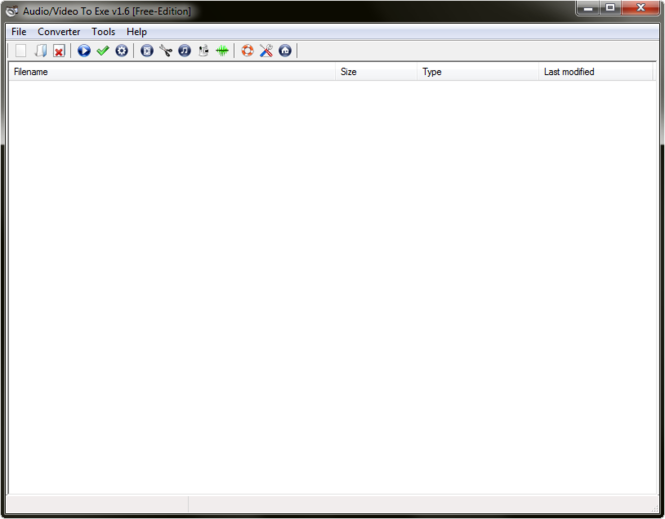Image resolution: width=665 pixels, height=519 pixels.
Task: Click the blue film video icon
Action: (x=147, y=51)
